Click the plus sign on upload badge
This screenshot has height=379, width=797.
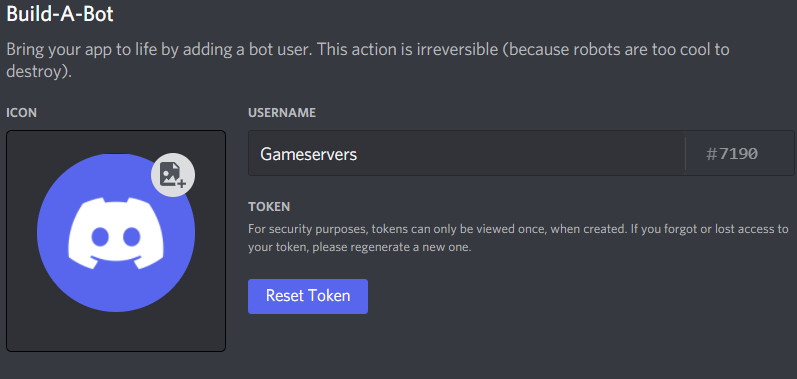coord(182,183)
